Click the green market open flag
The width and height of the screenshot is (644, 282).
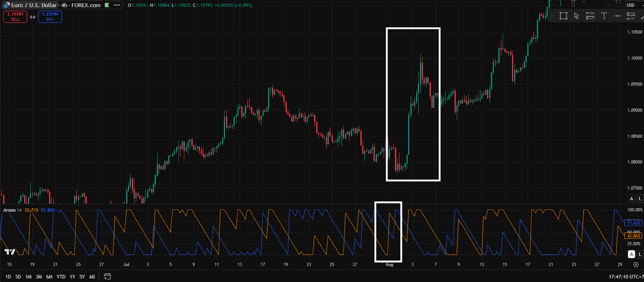click(x=106, y=5)
